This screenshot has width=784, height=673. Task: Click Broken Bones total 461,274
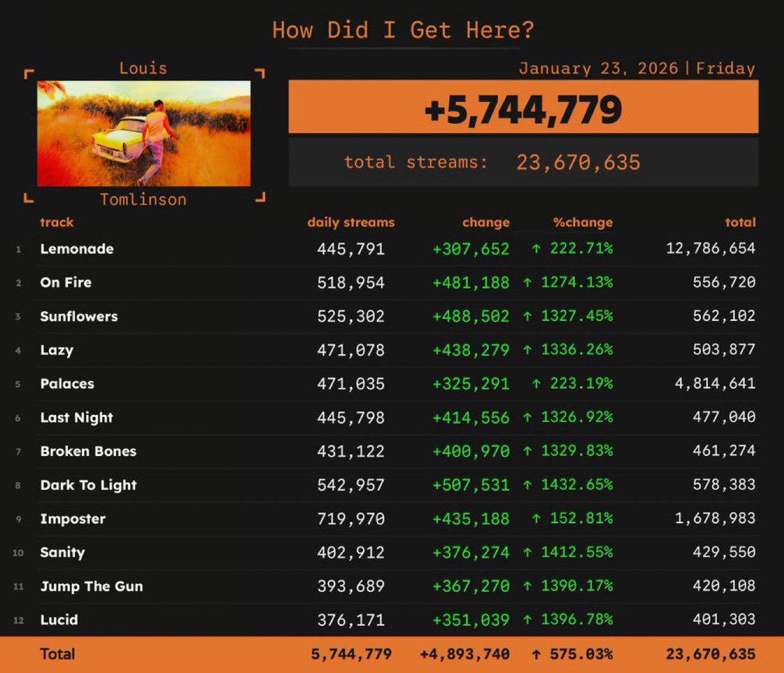pos(724,451)
